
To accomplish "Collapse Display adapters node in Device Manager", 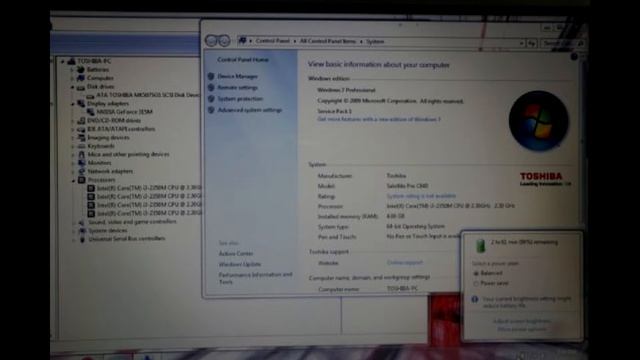I will pyautogui.click(x=72, y=104).
